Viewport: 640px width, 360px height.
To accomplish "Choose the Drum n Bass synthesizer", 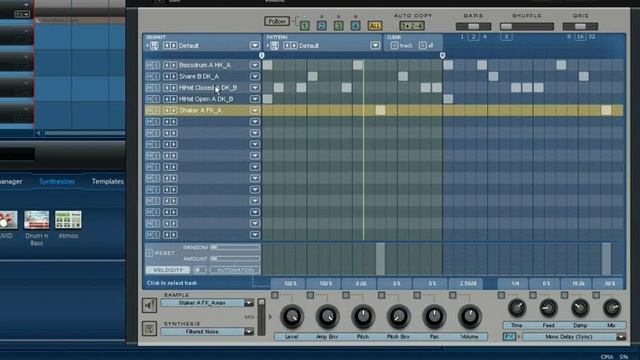I will 36,220.
